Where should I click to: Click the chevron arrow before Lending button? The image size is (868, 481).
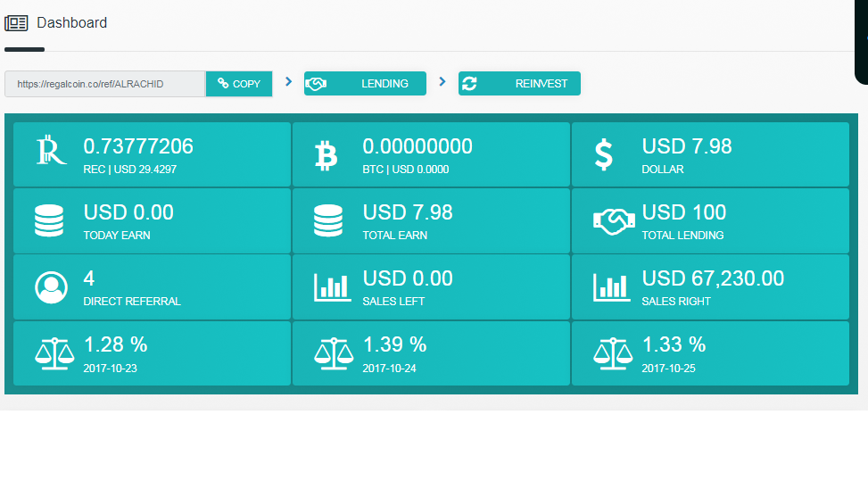click(288, 82)
